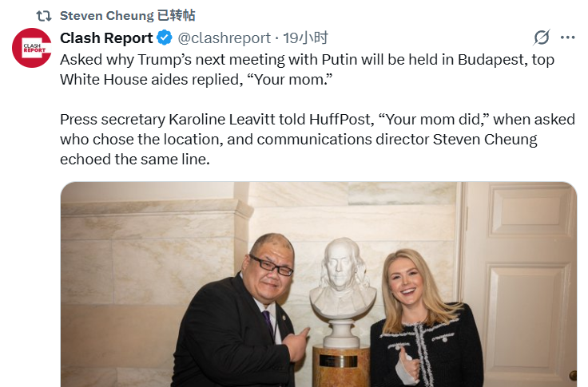Open the @clashreport handle link
588x387 pixels.
click(x=224, y=38)
